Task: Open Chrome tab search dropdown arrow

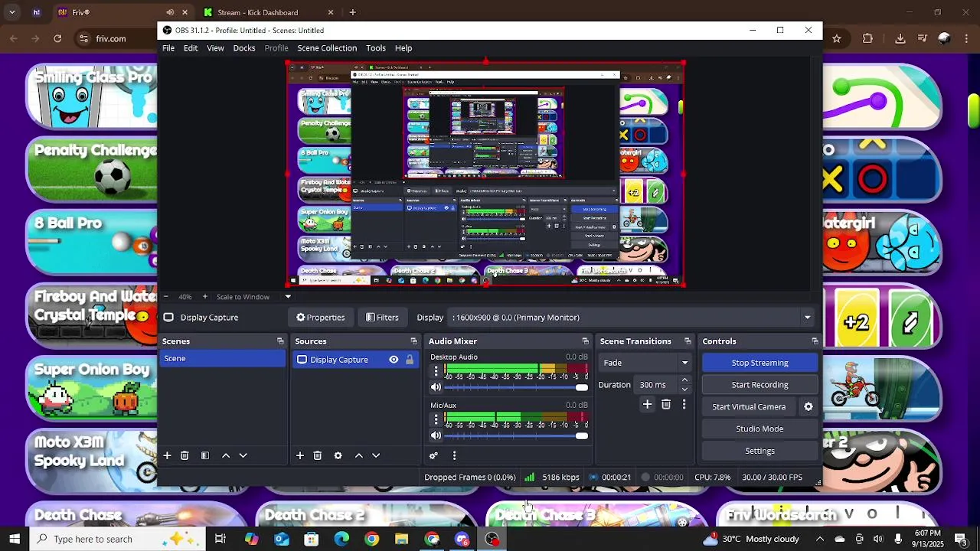Action: 12,12
